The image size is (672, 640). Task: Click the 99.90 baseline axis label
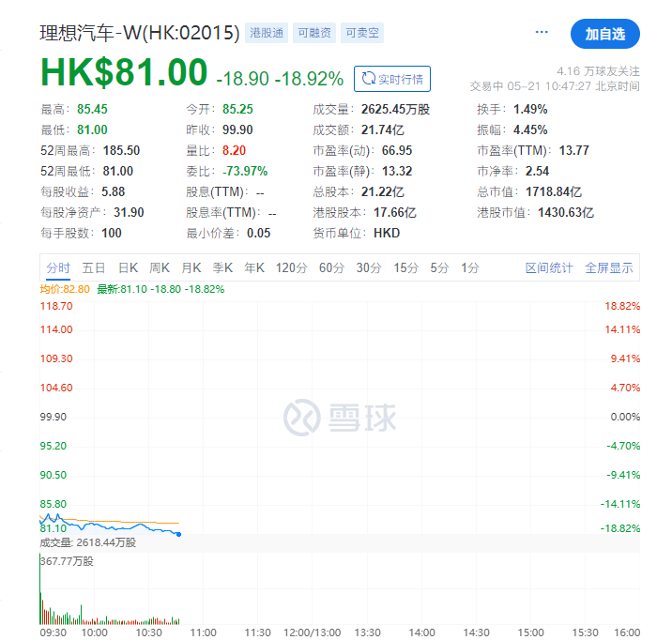pyautogui.click(x=53, y=417)
